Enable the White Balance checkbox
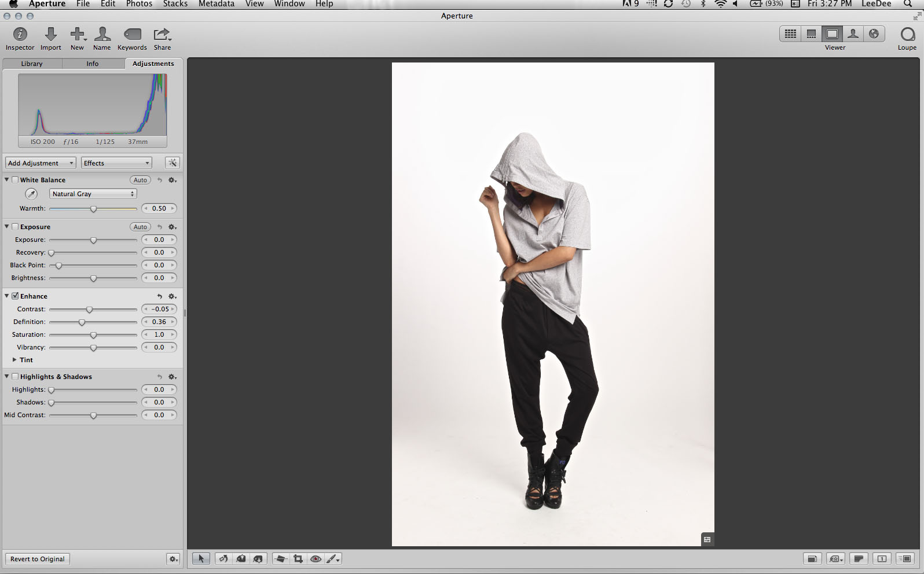Image resolution: width=924 pixels, height=574 pixels. pos(16,180)
